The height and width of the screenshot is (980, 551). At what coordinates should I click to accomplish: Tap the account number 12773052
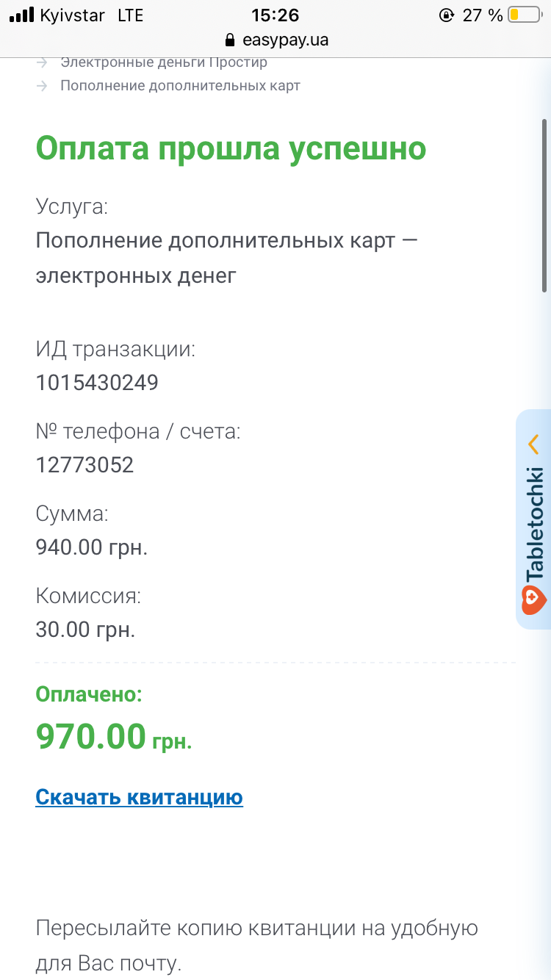(84, 465)
